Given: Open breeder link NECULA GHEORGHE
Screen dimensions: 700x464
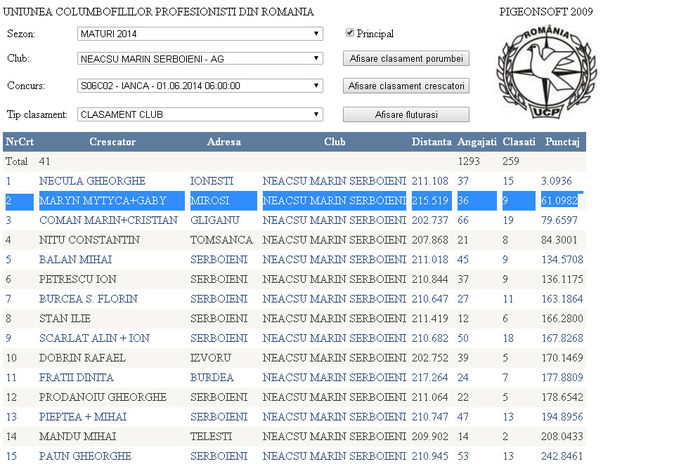Looking at the screenshot, I should [92, 181].
